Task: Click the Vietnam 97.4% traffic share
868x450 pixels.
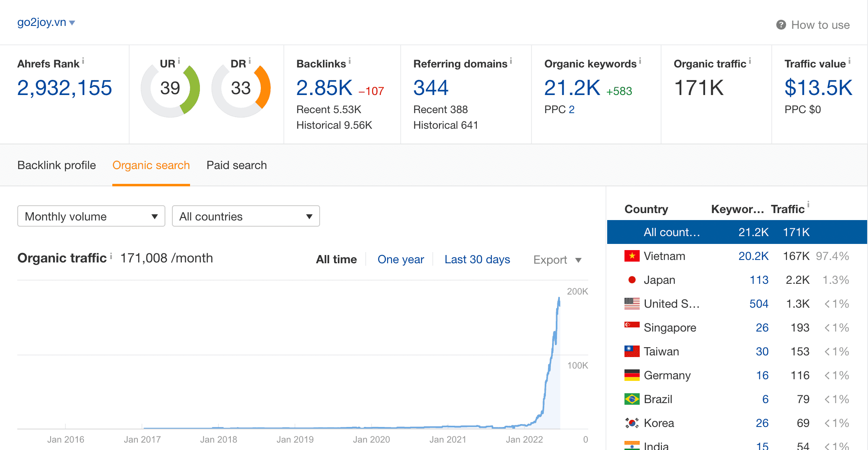Action: tap(833, 256)
